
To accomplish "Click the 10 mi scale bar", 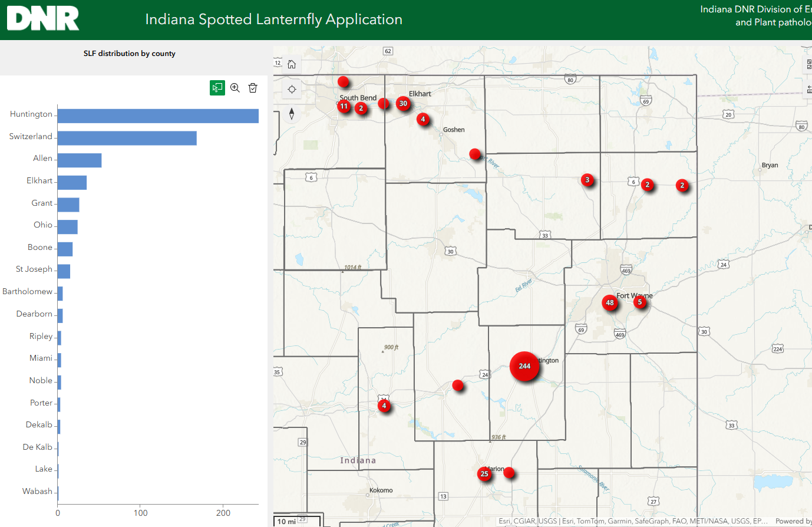I will click(287, 521).
